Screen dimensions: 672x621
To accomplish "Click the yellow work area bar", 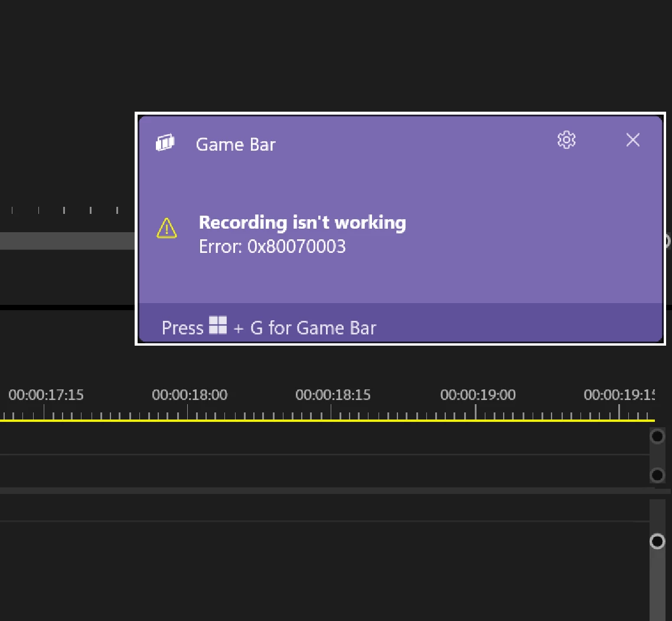I will point(327,421).
